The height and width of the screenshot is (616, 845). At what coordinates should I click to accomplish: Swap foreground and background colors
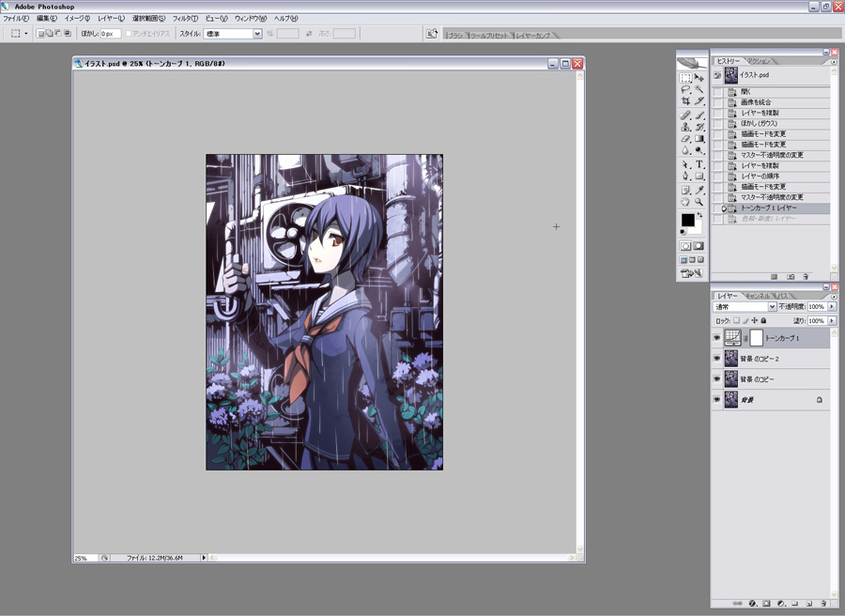[700, 214]
